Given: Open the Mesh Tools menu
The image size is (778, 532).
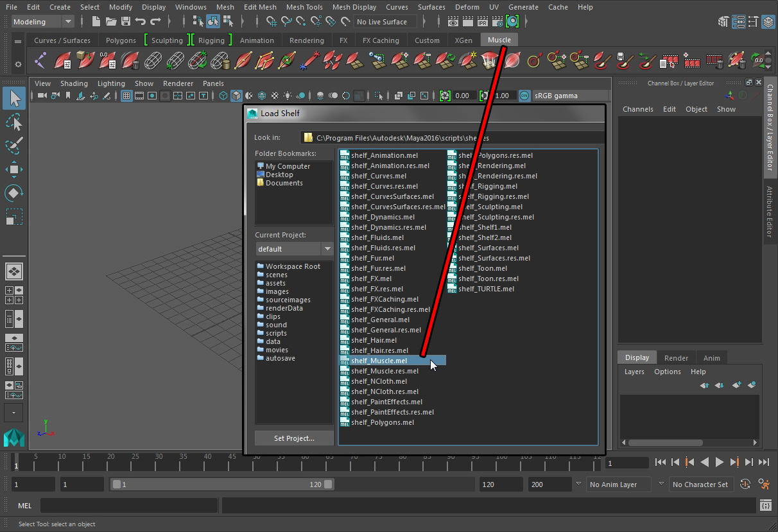Looking at the screenshot, I should point(304,7).
